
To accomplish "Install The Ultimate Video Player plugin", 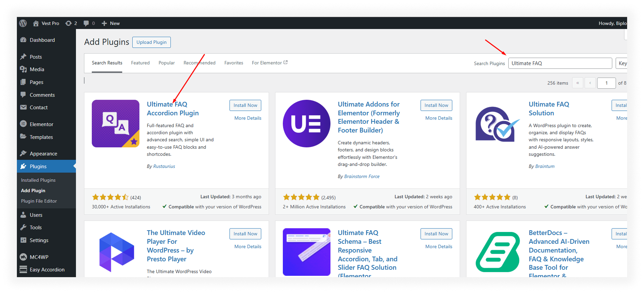I will pos(245,234).
